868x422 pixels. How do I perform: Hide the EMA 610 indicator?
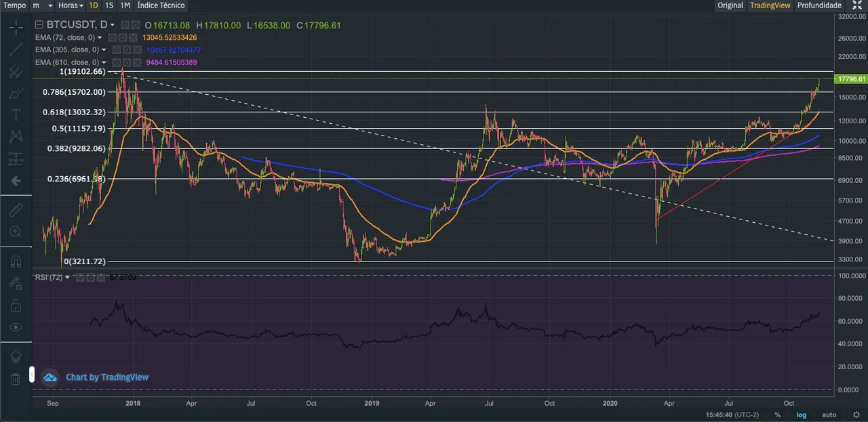point(117,62)
